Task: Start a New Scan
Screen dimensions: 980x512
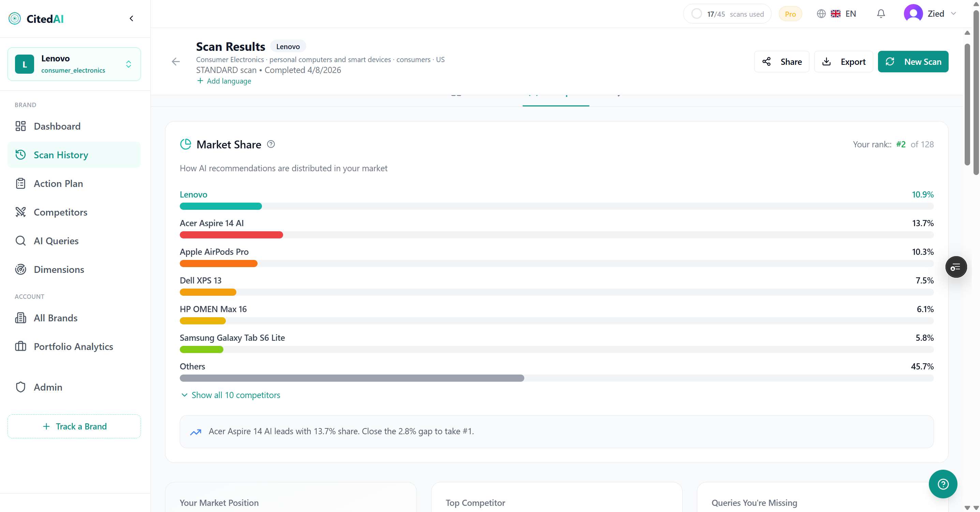Action: point(913,62)
